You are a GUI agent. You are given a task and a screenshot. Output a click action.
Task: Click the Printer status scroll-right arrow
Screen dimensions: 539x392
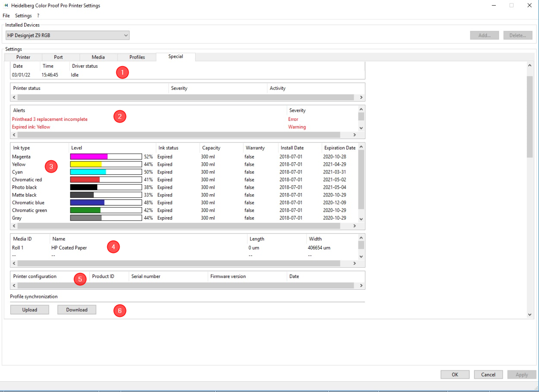pos(361,98)
